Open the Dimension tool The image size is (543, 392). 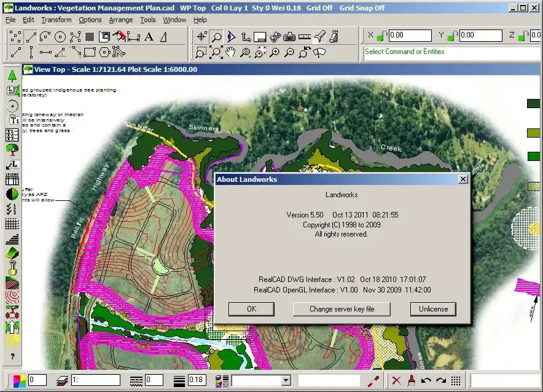pos(134,36)
